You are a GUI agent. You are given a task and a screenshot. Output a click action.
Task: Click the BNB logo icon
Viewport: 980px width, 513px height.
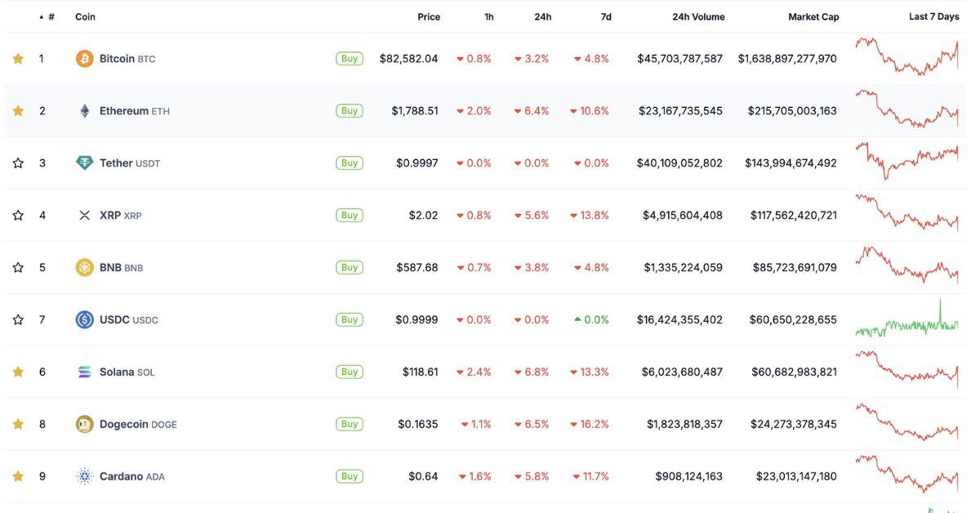point(84,268)
